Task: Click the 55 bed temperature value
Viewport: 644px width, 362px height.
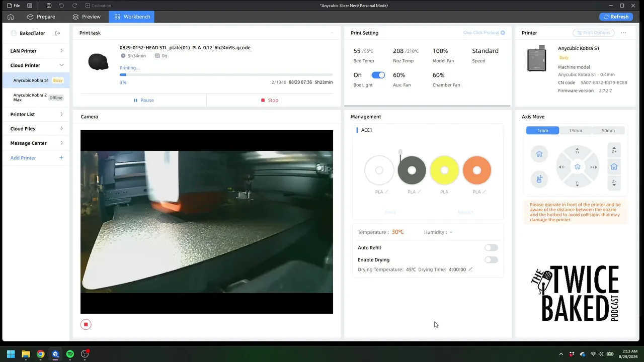Action: [357, 51]
